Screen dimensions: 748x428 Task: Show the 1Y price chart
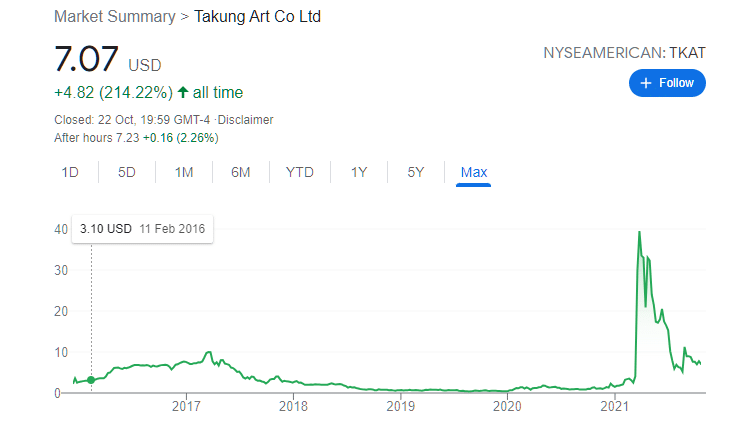pyautogui.click(x=359, y=172)
